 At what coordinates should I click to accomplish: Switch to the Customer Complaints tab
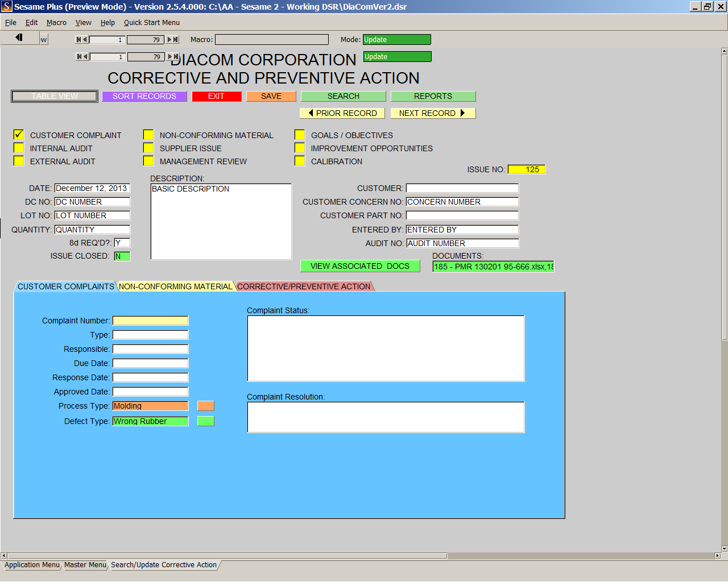click(65, 286)
